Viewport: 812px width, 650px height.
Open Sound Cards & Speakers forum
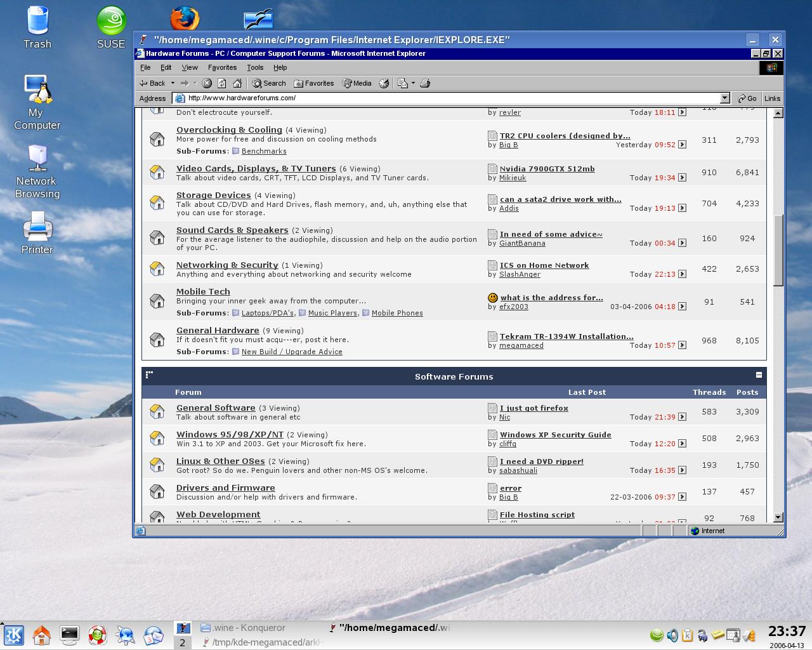[232, 230]
